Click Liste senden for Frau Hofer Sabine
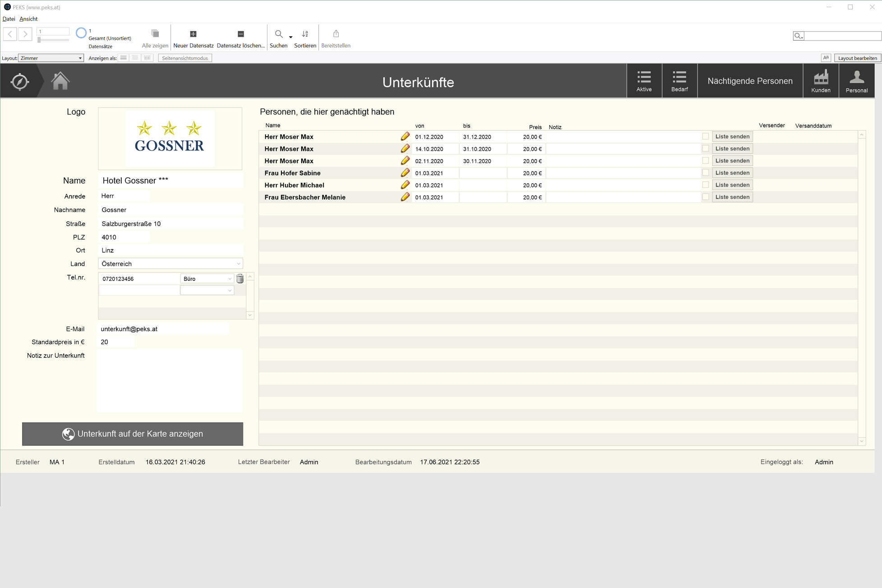The width and height of the screenshot is (882, 588). pyautogui.click(x=732, y=173)
